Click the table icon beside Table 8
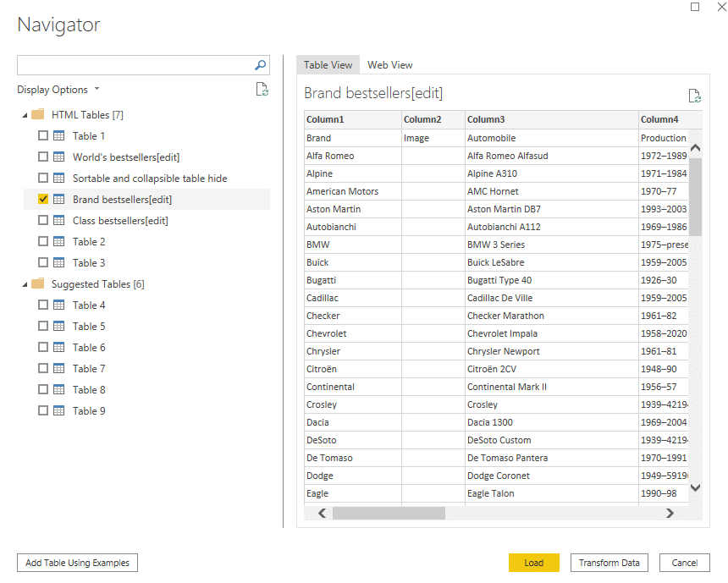The width and height of the screenshot is (728, 583). pos(59,389)
